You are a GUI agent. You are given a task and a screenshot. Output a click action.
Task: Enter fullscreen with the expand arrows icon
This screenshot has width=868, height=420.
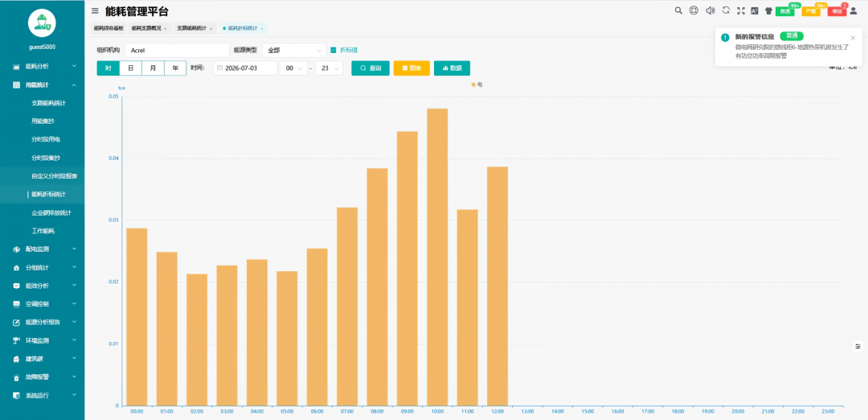point(741,10)
